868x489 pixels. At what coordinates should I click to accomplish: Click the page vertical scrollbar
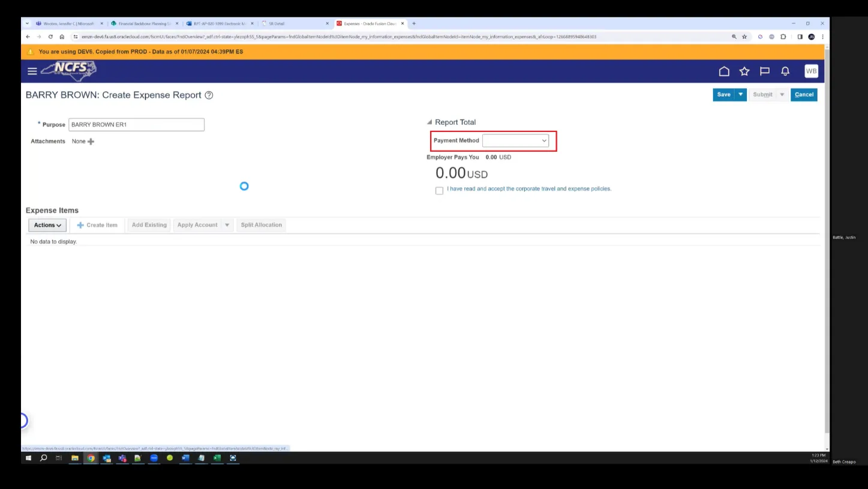[x=827, y=240]
